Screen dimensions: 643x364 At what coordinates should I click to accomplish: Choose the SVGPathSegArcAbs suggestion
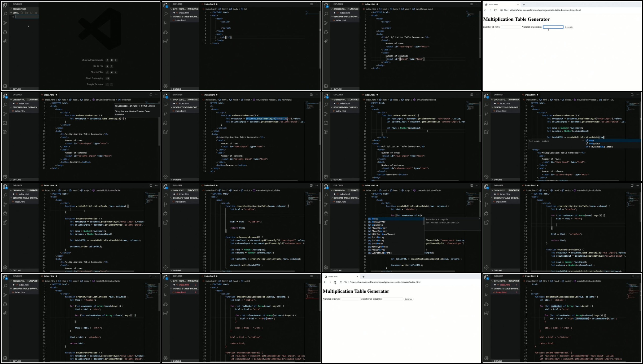(x=395, y=253)
